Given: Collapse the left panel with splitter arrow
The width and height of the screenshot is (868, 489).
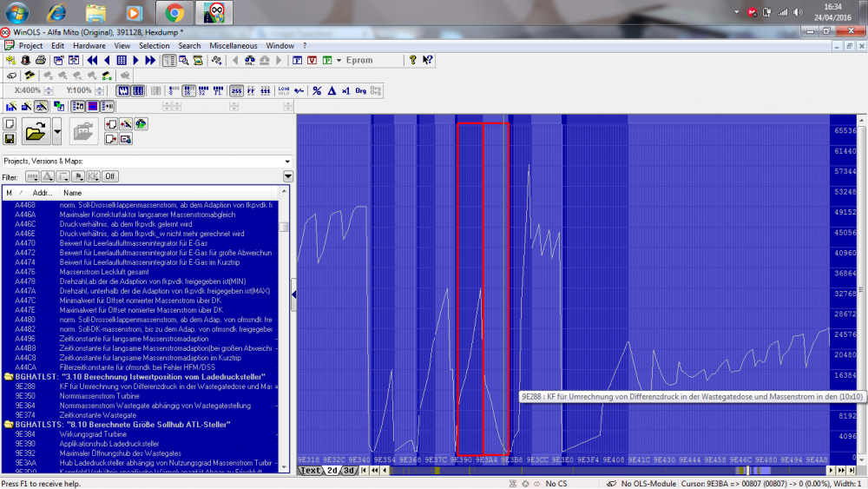Looking at the screenshot, I should coord(293,294).
